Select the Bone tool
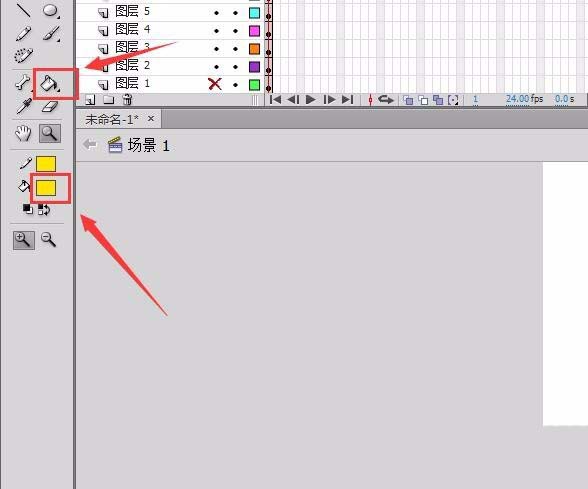 tap(23, 83)
